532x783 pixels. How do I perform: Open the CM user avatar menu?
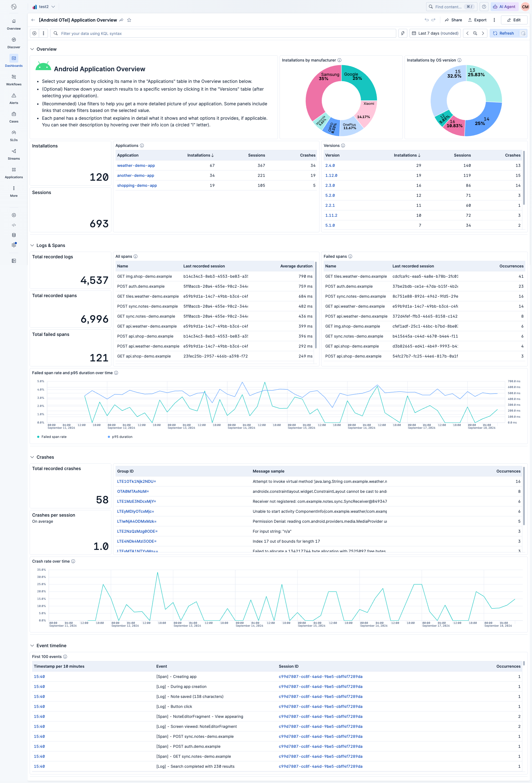pos(525,7)
